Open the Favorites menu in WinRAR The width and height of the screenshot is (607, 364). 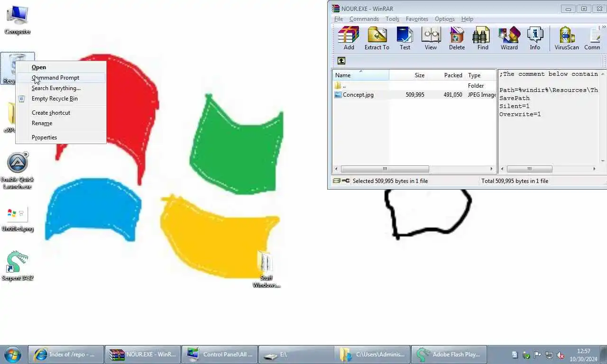click(417, 19)
